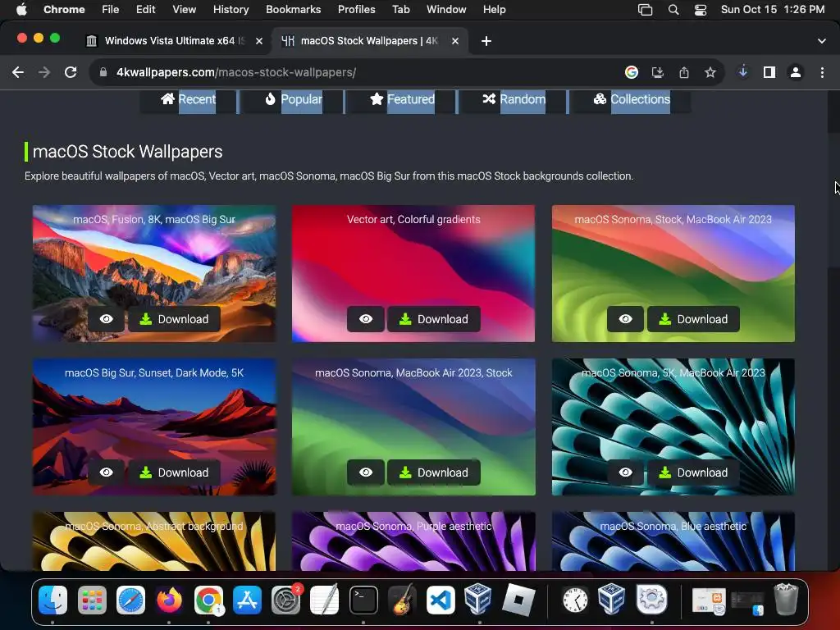Click eye icon on Sonoma Stock MacBook Air card
Image resolution: width=840 pixels, height=630 pixels.
click(625, 319)
